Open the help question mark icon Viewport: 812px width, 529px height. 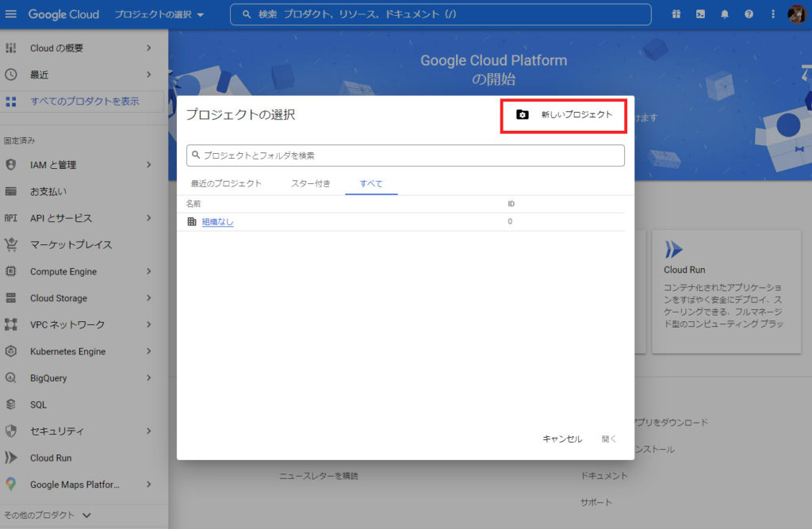pos(749,14)
